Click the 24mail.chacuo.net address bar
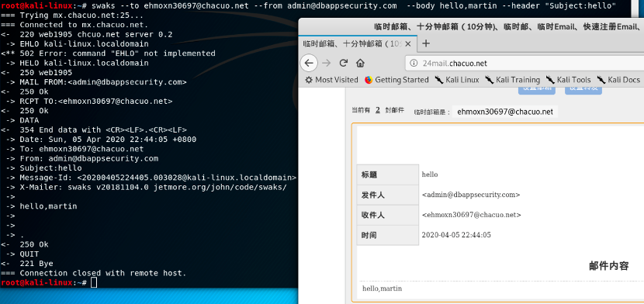This screenshot has height=304, width=644. [x=525, y=63]
